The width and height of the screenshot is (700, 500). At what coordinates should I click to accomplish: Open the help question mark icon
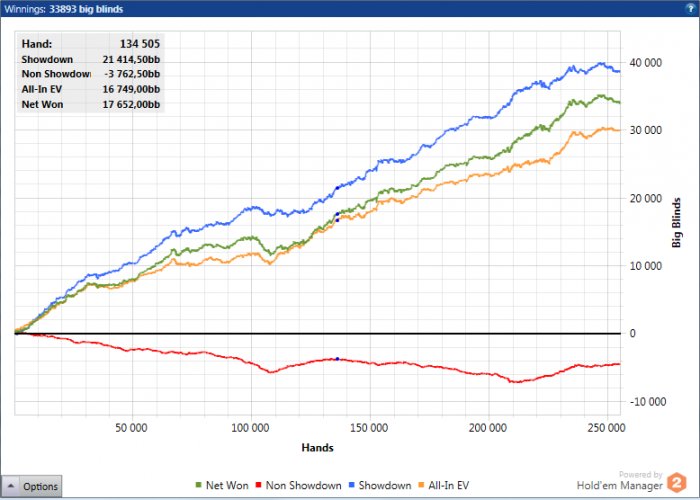[x=691, y=8]
